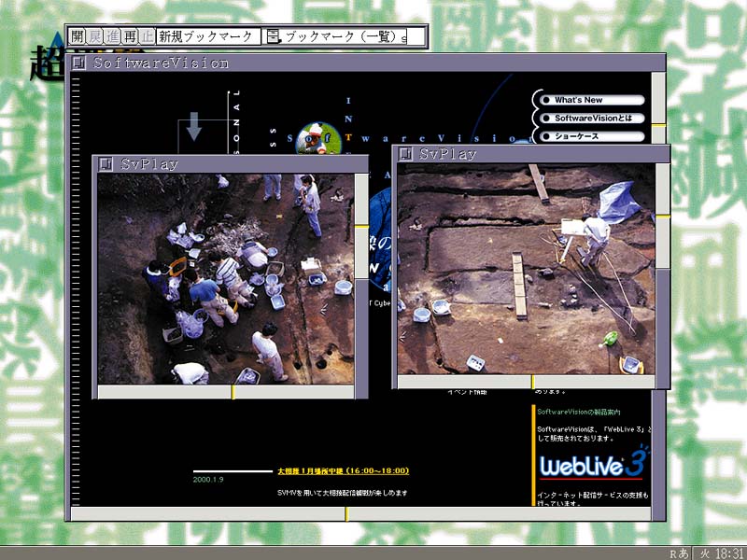Click the 火 18:31 clock in system bar
The height and width of the screenshot is (560, 747).
[x=720, y=553]
